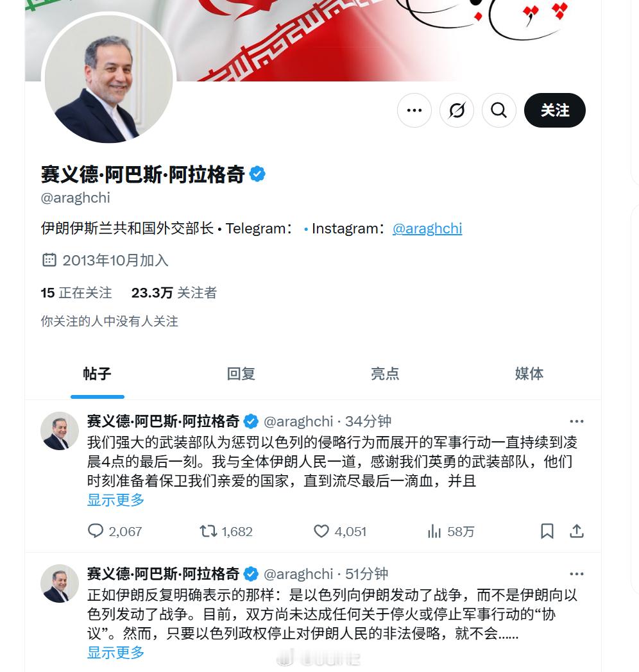
Task: Search this profile's posts with magnifier icon
Action: point(498,110)
